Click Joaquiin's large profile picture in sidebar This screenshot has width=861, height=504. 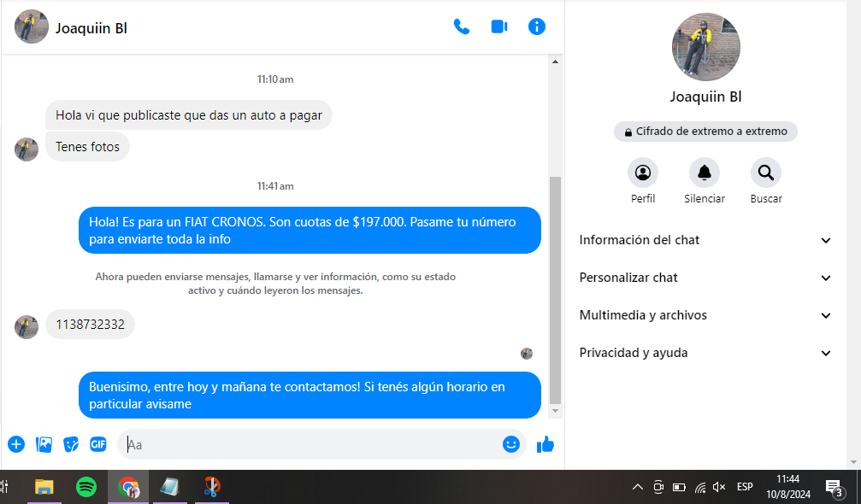point(705,47)
